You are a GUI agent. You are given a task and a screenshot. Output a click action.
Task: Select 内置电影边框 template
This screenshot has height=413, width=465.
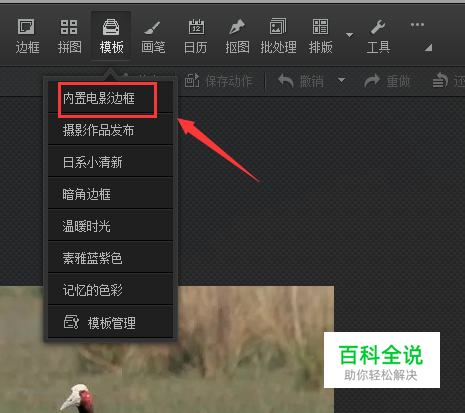(x=111, y=98)
